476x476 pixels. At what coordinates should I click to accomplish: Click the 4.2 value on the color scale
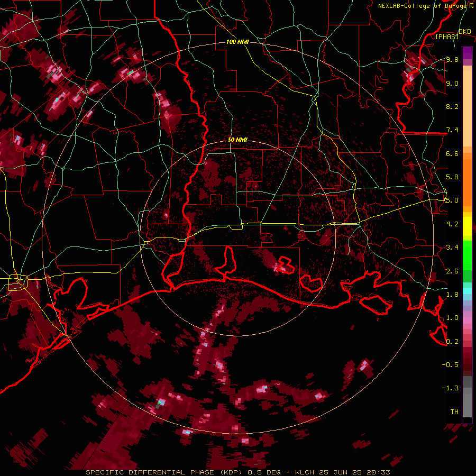[452, 224]
